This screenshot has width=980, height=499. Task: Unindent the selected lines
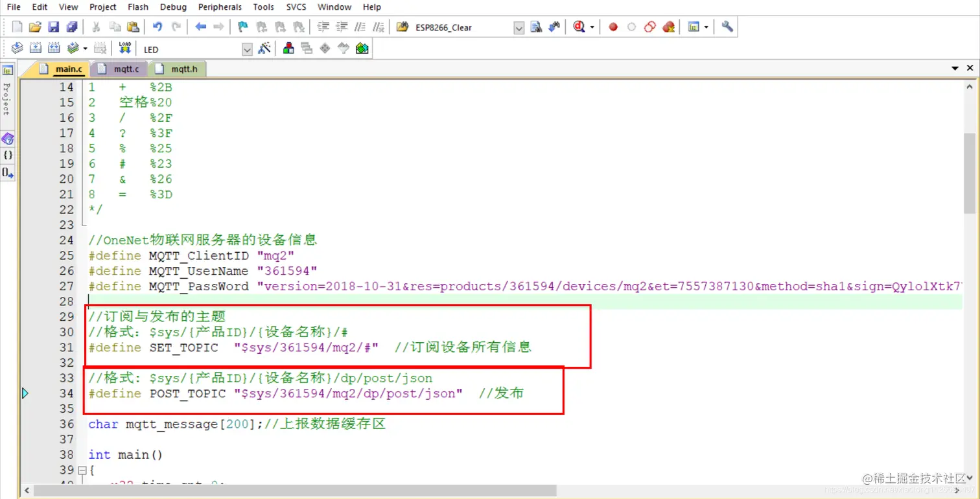click(342, 27)
